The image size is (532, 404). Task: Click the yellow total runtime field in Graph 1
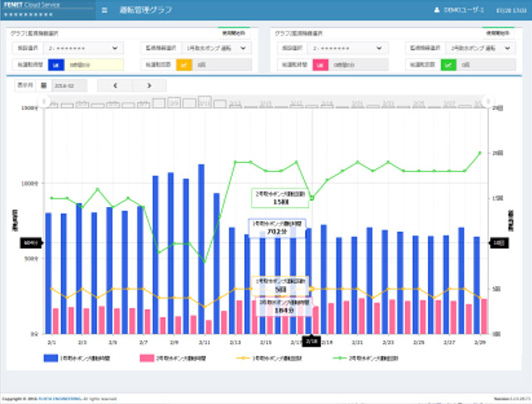tap(94, 65)
